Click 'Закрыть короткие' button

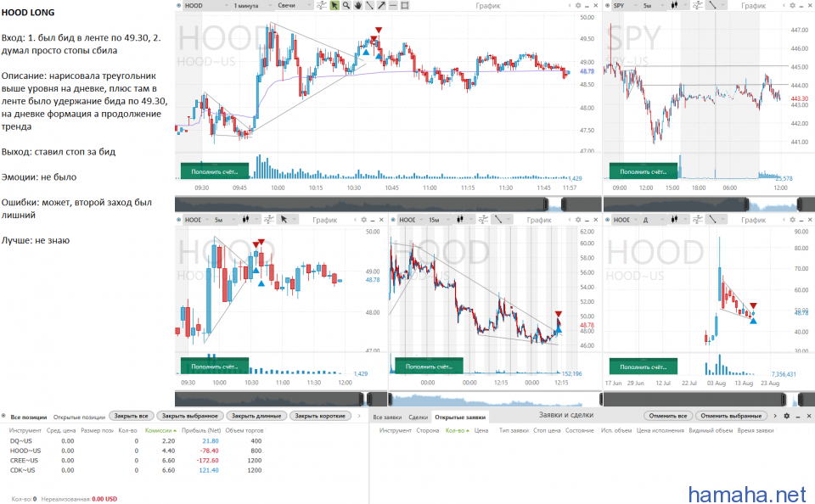click(320, 416)
